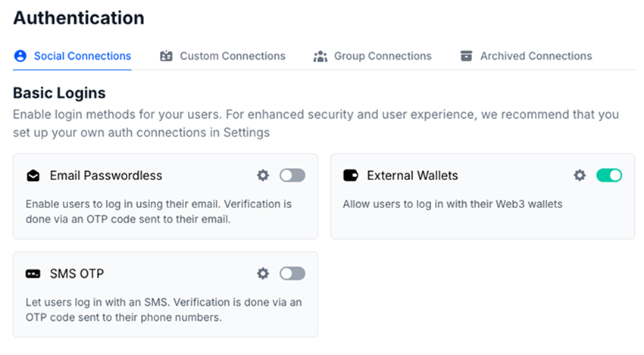The height and width of the screenshot is (355, 644).
Task: Enable the Email Passwordless toggle
Action: 292,176
